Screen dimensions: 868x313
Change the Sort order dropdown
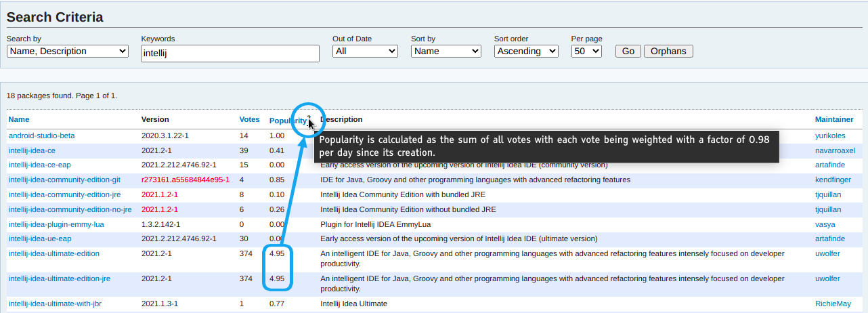pyautogui.click(x=526, y=51)
